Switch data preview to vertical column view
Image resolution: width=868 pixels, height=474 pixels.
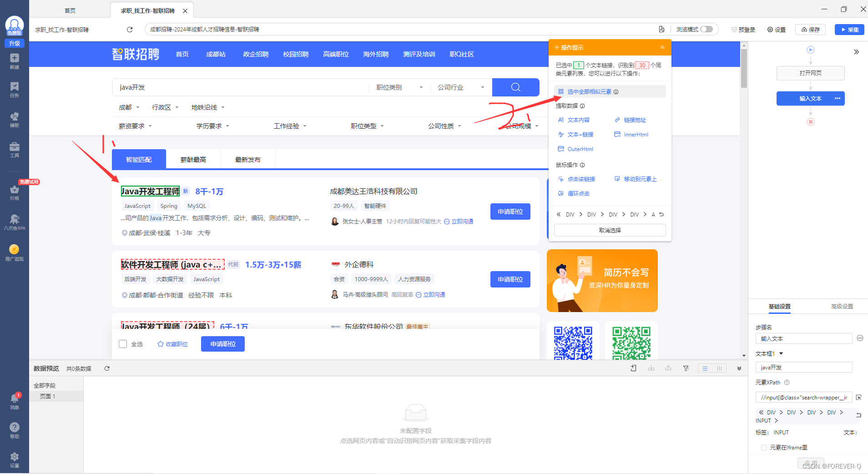[x=719, y=368]
